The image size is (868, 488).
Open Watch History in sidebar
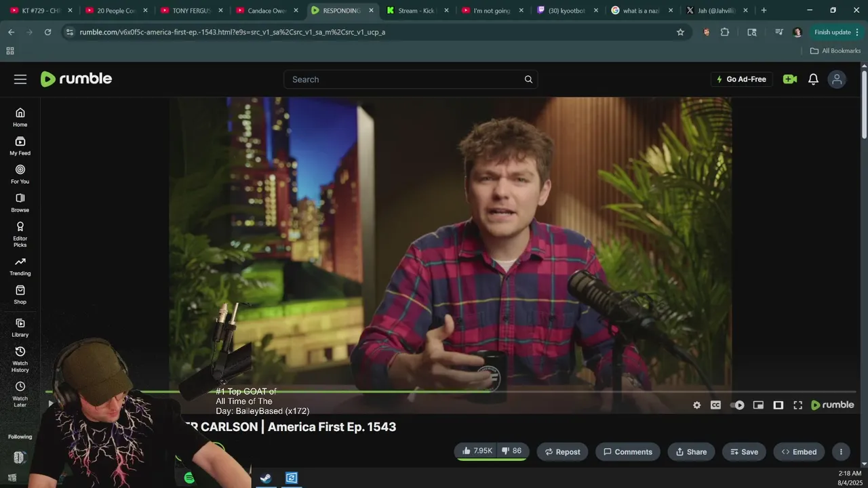click(20, 359)
